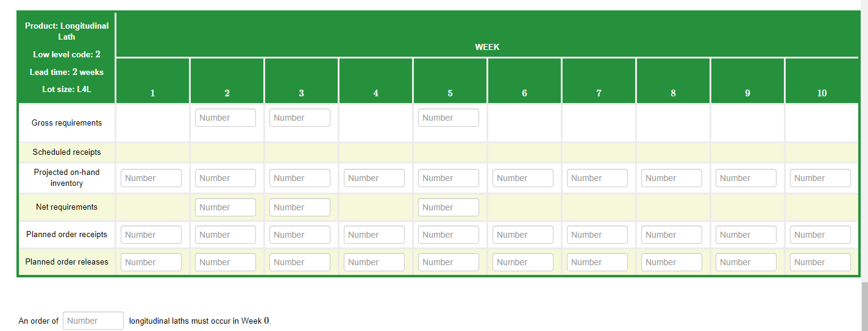Click the 'Low level code: 2' text
This screenshot has width=868, height=331.
pos(67,54)
